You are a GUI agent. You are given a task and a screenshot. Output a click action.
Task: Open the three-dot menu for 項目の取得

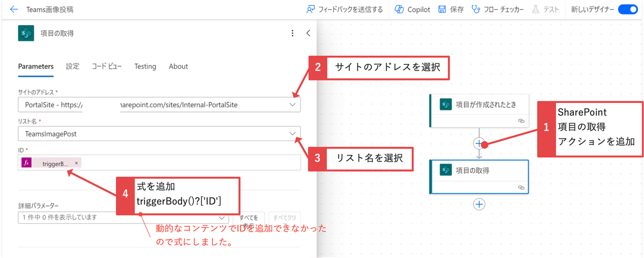(x=292, y=33)
